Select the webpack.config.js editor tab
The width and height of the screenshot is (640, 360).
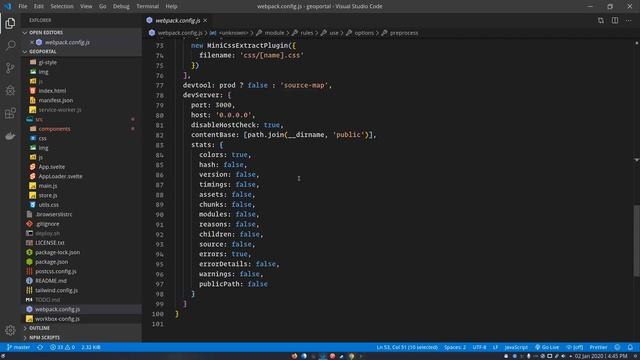click(x=177, y=20)
